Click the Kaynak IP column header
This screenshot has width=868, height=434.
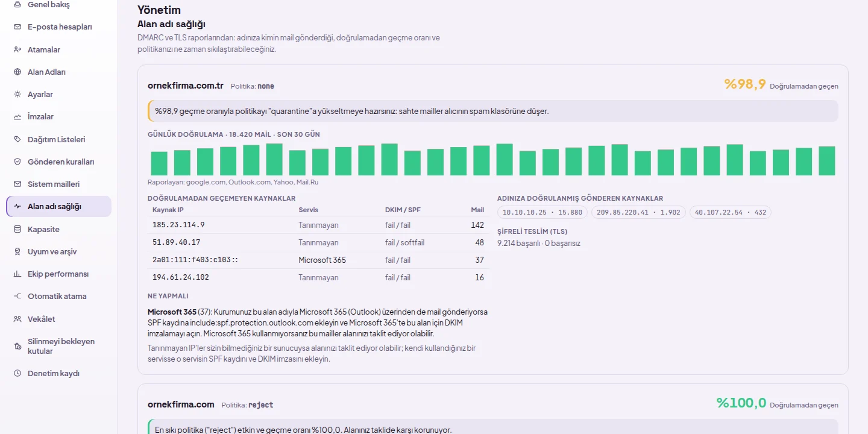(x=168, y=210)
